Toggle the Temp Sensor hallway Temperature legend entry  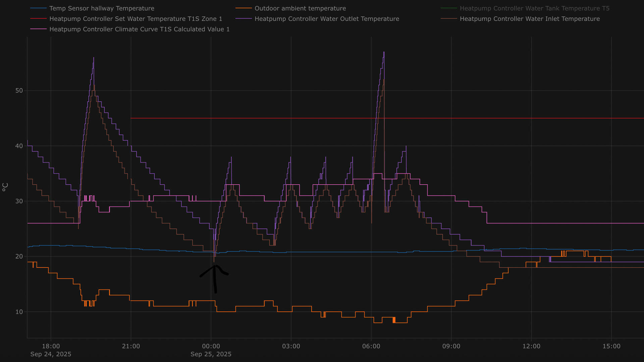[102, 8]
